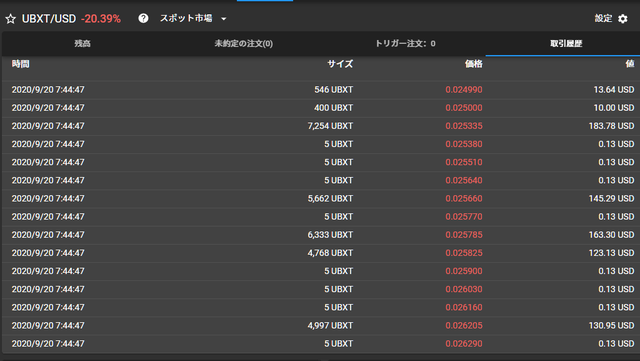Select the 400 UBXT size cell
This screenshot has height=361, width=640.
click(333, 108)
